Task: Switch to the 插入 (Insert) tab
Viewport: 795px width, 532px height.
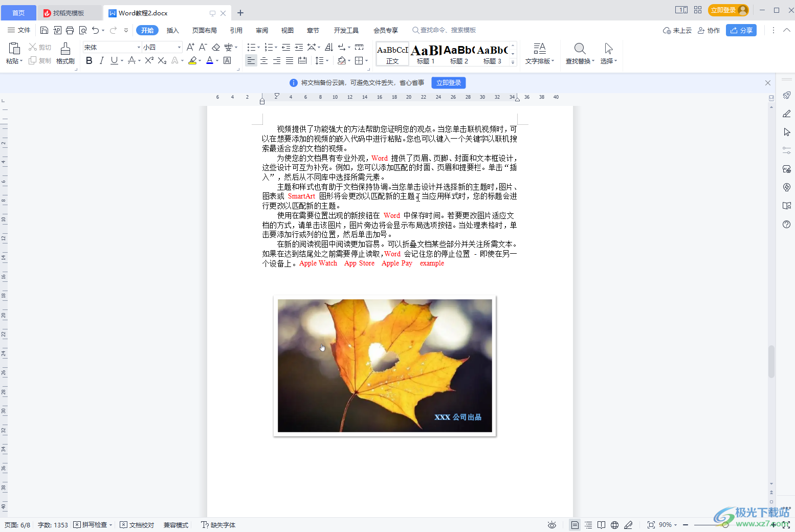Action: click(172, 30)
